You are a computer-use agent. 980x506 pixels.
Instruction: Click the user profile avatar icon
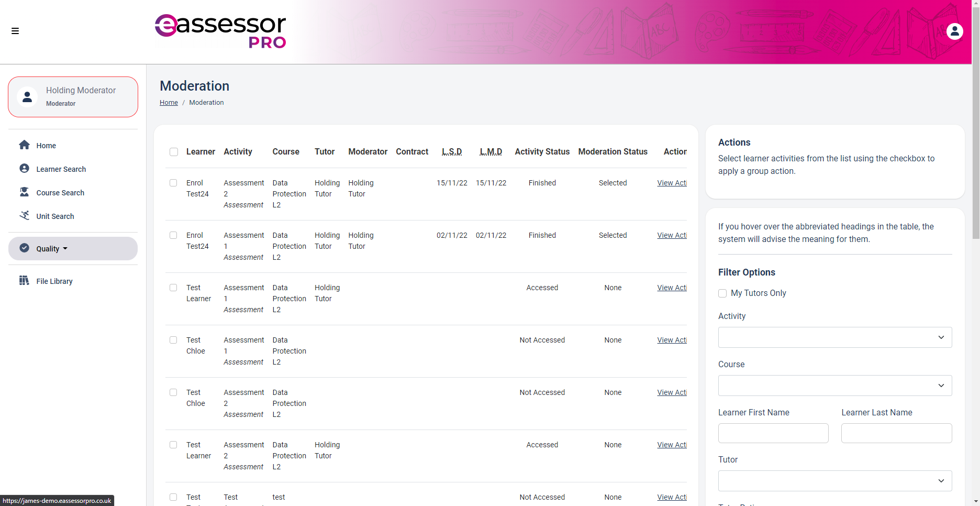pos(954,31)
